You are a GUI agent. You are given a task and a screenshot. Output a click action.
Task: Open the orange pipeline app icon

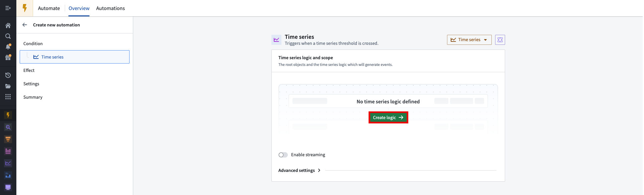8,139
